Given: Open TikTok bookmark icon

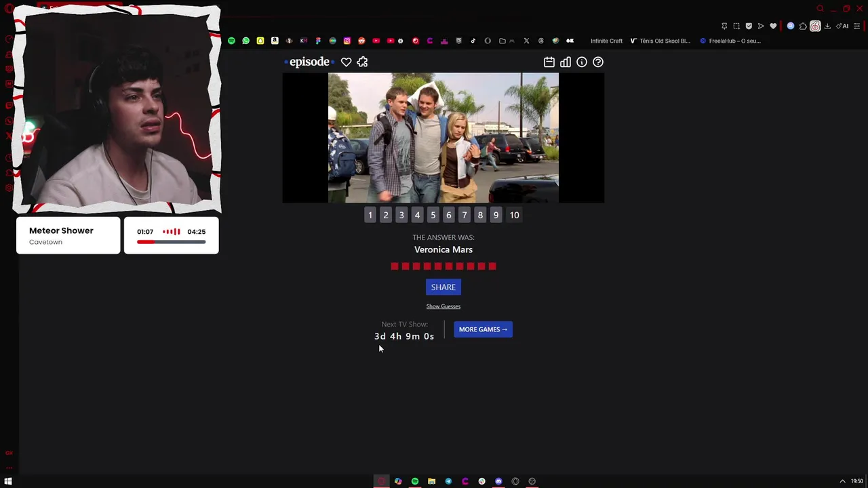Looking at the screenshot, I should [473, 41].
